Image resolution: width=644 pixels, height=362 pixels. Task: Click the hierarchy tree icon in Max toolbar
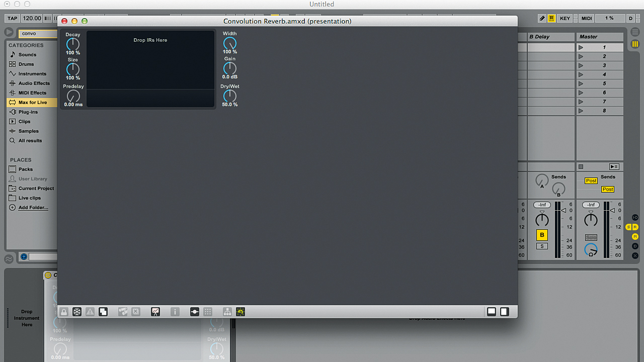coord(227,312)
